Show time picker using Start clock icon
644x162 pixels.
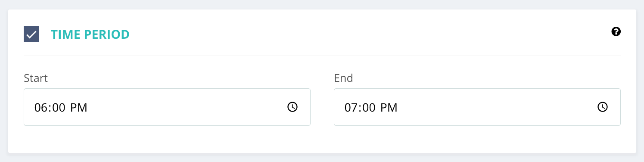click(292, 107)
